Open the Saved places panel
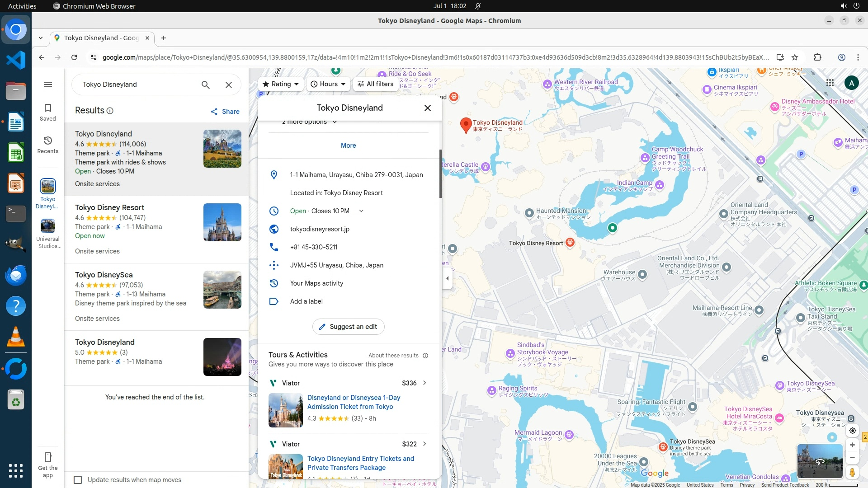This screenshot has height=488, width=868. [48, 112]
